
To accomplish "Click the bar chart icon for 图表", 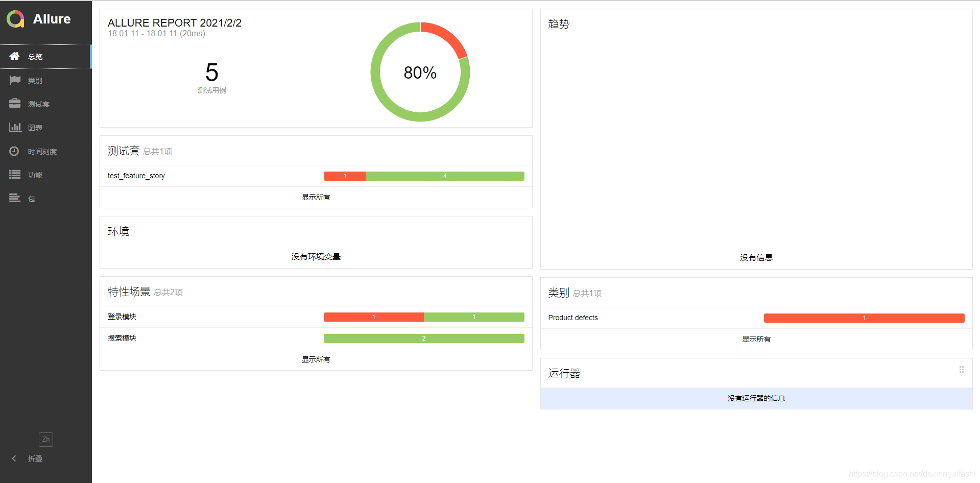I will 15,127.
